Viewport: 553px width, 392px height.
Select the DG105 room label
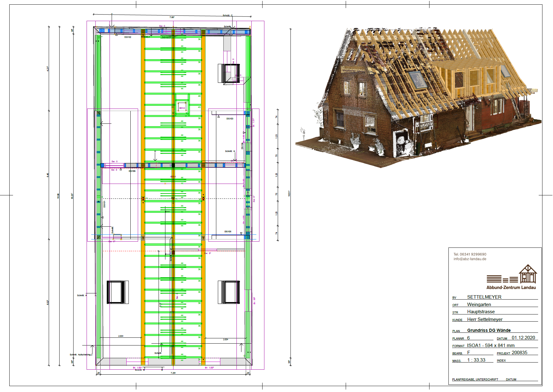[x=228, y=232]
